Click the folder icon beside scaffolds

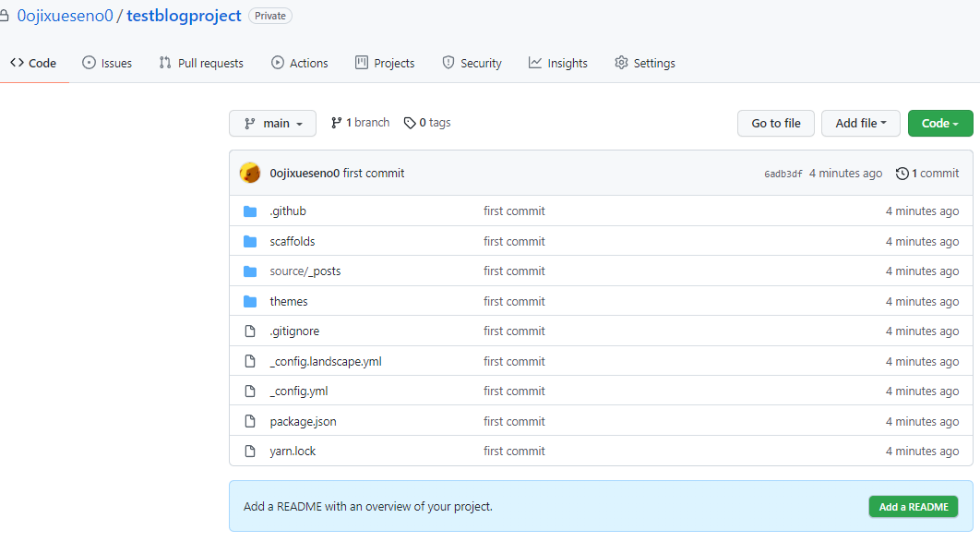click(250, 241)
